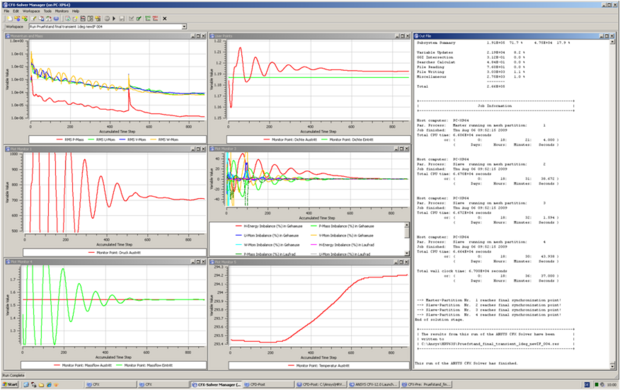The width and height of the screenshot is (620, 390).
Task: Select H-Energy Imbalance in Gehaeuse legend entry
Action: 269,226
